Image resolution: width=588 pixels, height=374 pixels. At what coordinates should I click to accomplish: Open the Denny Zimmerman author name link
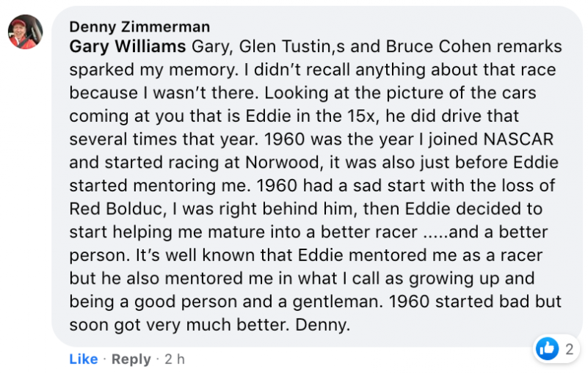(139, 27)
